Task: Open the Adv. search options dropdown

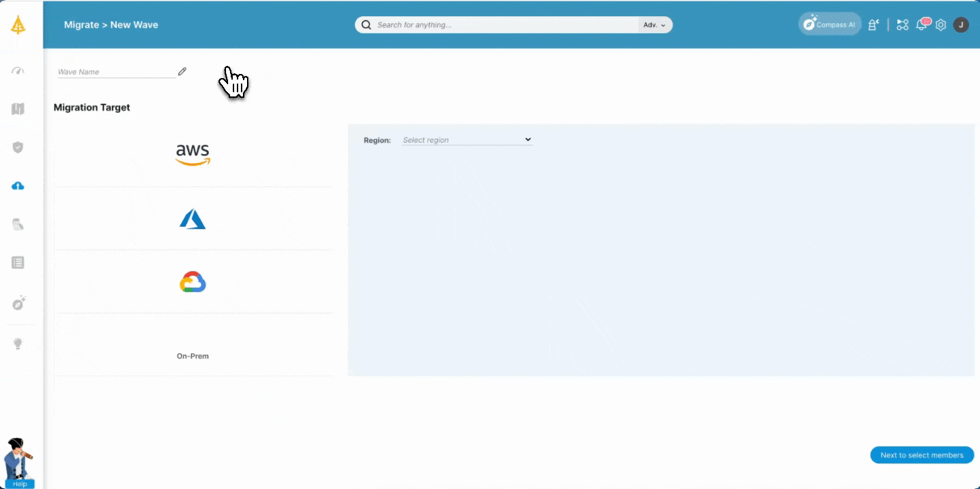Action: [654, 25]
